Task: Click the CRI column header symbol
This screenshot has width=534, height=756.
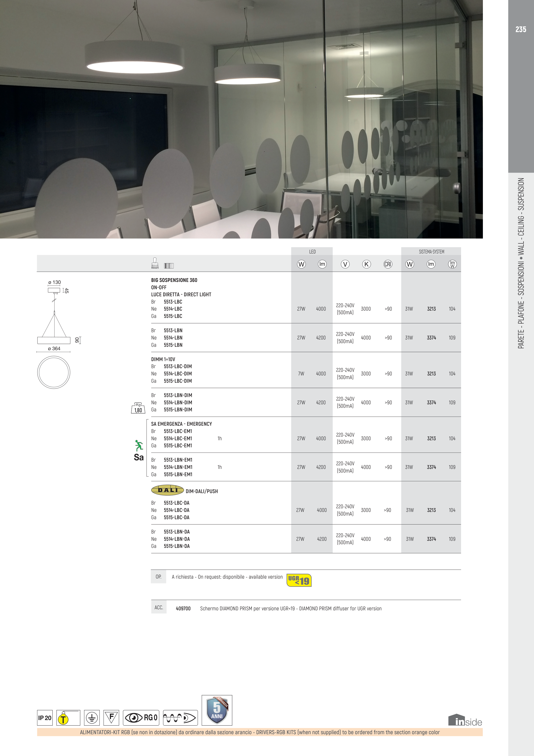Action: tap(388, 264)
